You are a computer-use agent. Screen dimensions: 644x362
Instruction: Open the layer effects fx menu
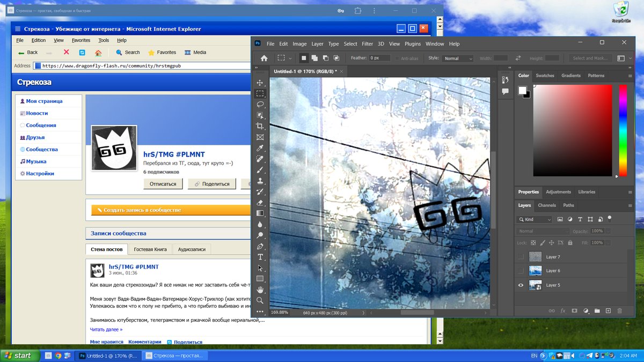point(563,311)
